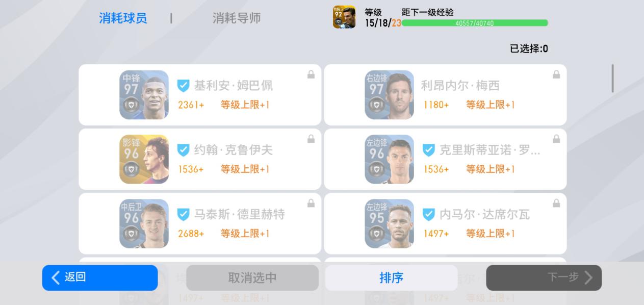Open the 排序 sort options
The height and width of the screenshot is (305, 644).
[x=392, y=277]
